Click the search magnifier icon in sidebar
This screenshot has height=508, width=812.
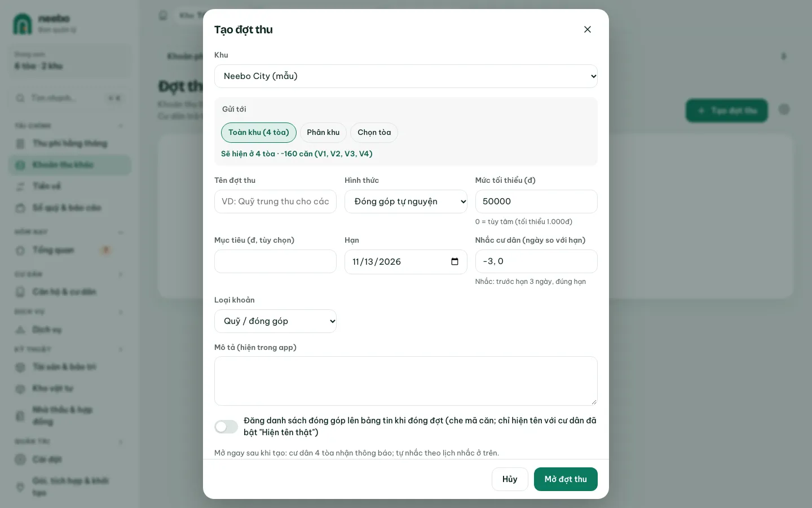pyautogui.click(x=20, y=98)
